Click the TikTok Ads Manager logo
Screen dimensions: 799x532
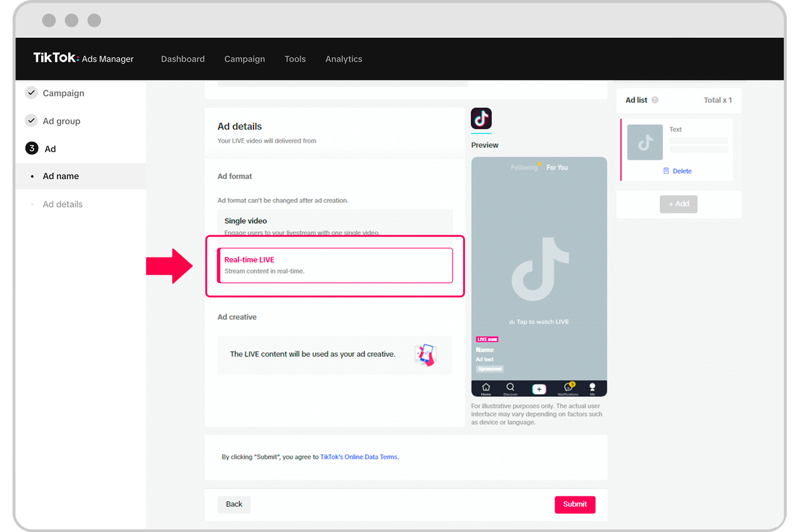pyautogui.click(x=84, y=58)
